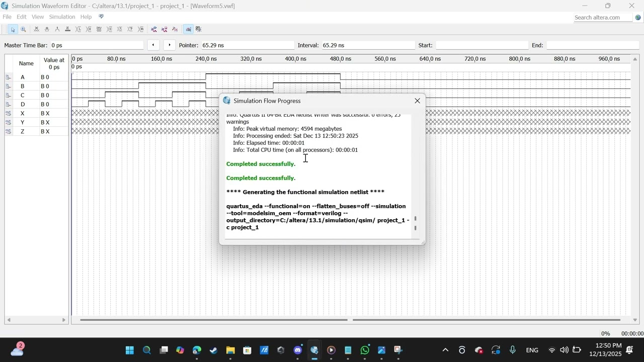Click the Invert (INV) waveform icon
This screenshot has height=362, width=644.
(x=99, y=29)
